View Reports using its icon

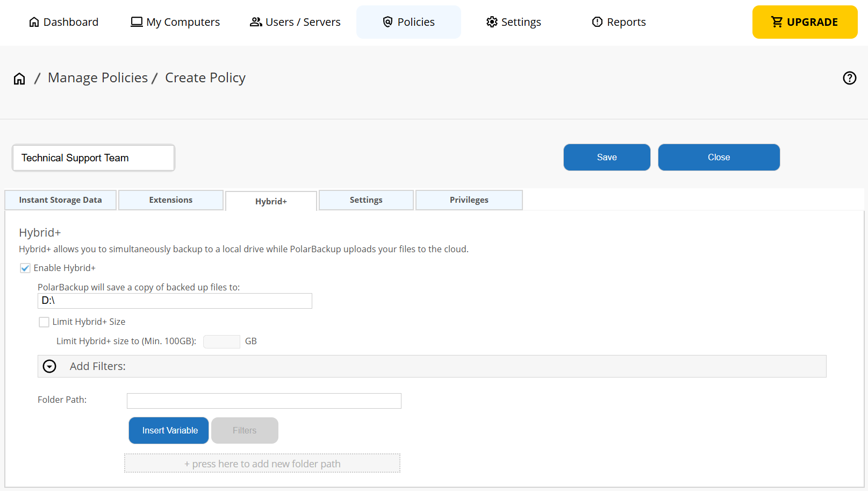[597, 22]
